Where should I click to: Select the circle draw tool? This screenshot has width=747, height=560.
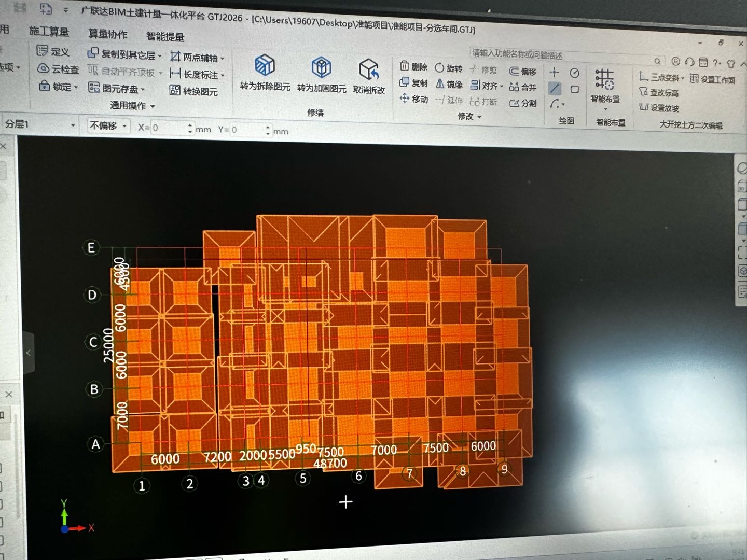[x=574, y=73]
